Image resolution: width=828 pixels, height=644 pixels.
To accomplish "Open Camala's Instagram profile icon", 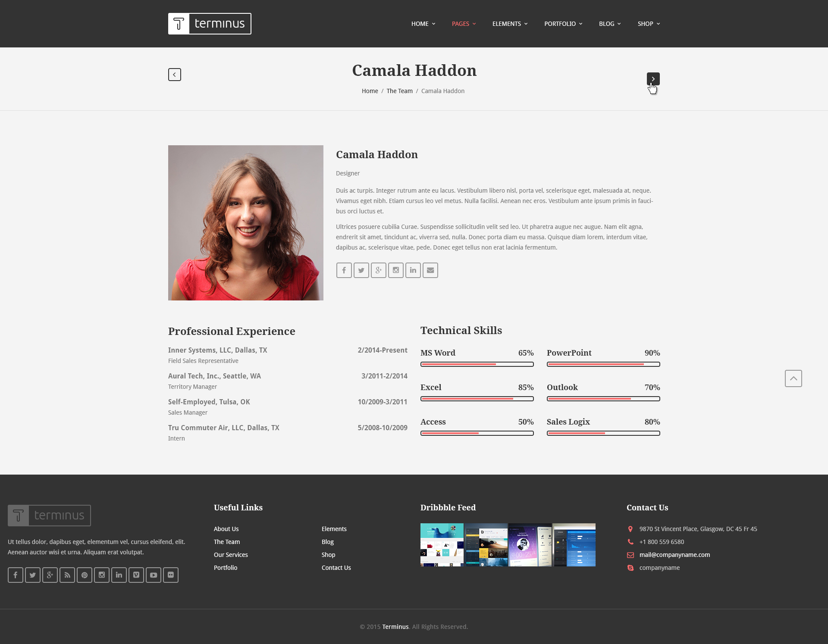I will click(x=395, y=270).
